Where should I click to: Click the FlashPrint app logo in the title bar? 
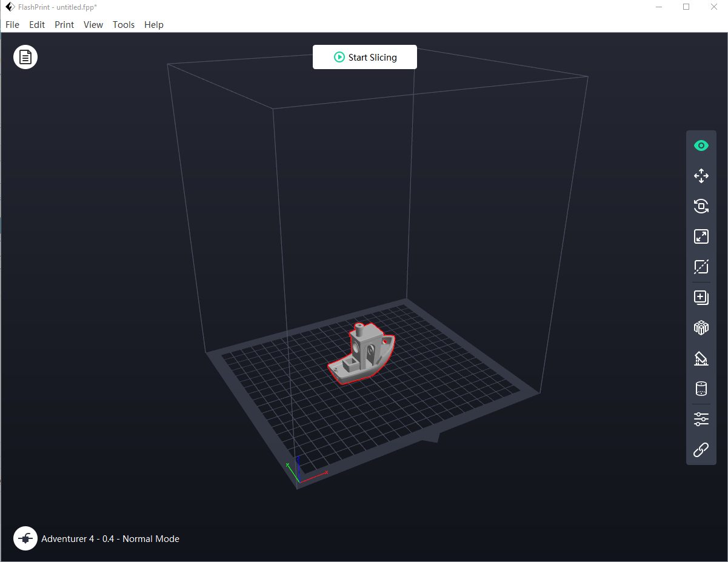pos(10,7)
